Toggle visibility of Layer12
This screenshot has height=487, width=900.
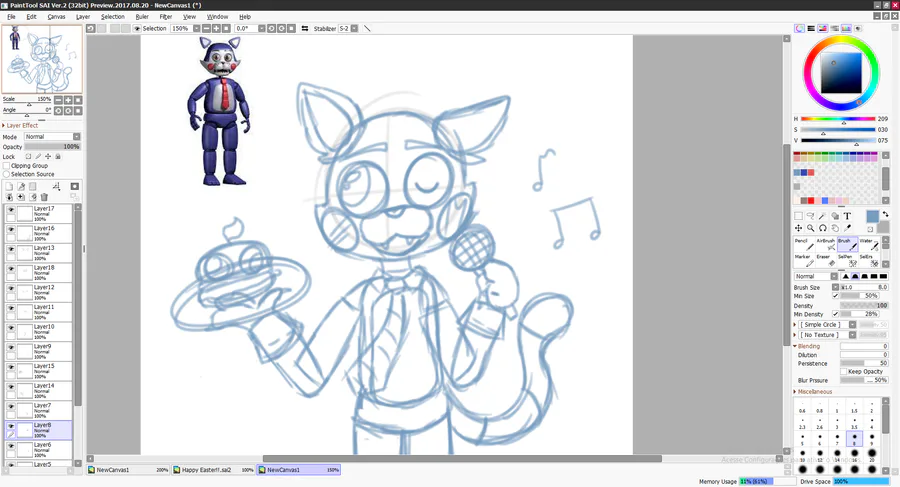11,288
